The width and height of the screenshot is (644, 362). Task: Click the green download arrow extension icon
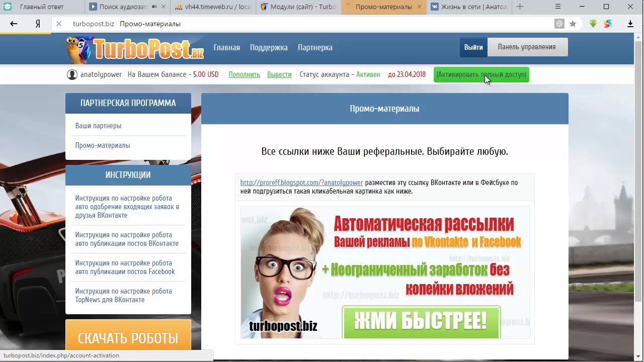pyautogui.click(x=593, y=24)
